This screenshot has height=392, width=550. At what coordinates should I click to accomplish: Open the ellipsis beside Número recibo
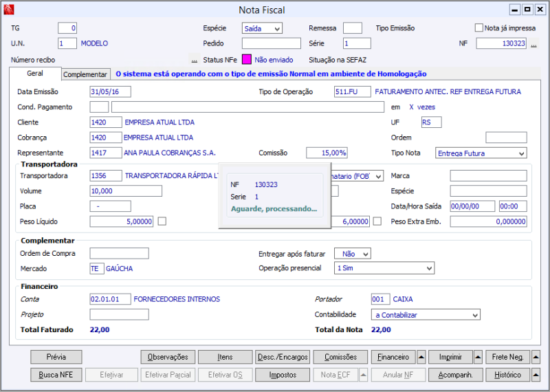195,61
